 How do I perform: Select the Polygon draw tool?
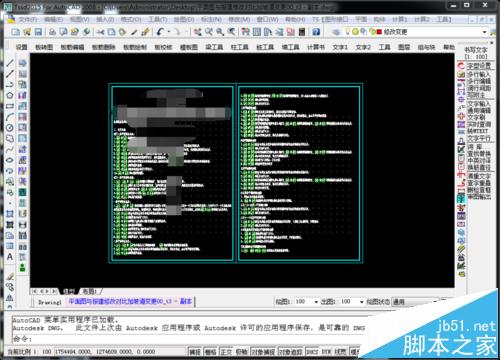click(10, 95)
